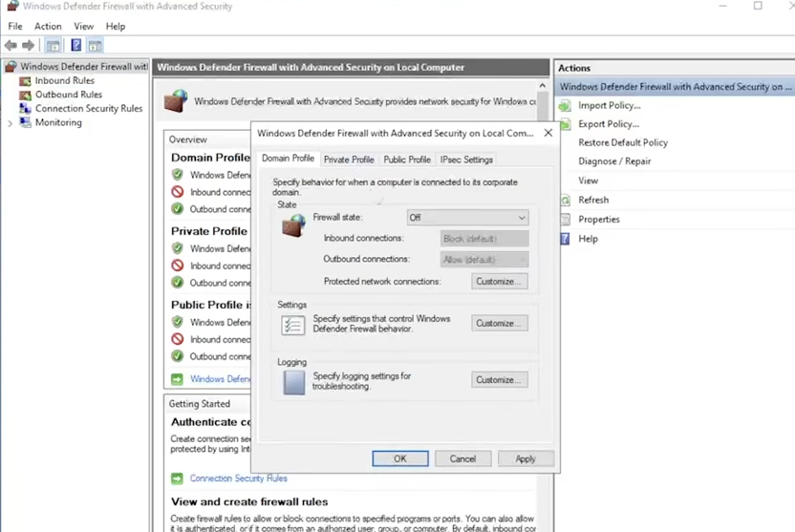The width and height of the screenshot is (795, 532).
Task: Click green arrow icon beside Connection Security Rules link
Action: click(177, 479)
